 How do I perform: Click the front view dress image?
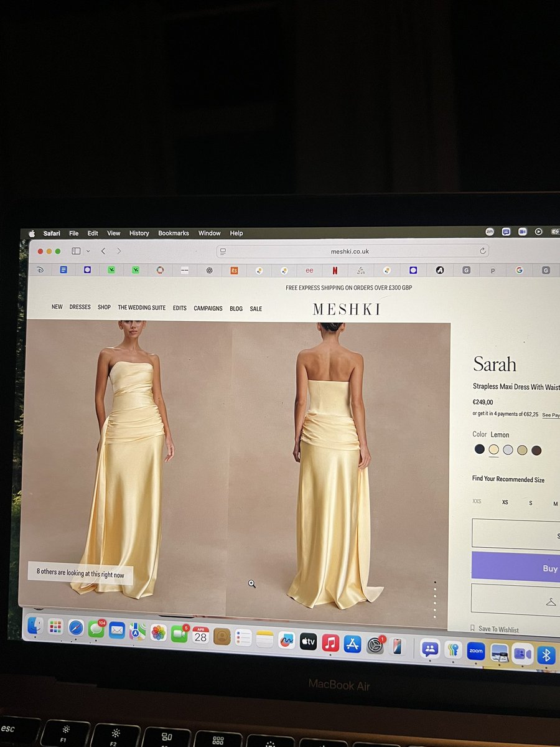point(128,464)
